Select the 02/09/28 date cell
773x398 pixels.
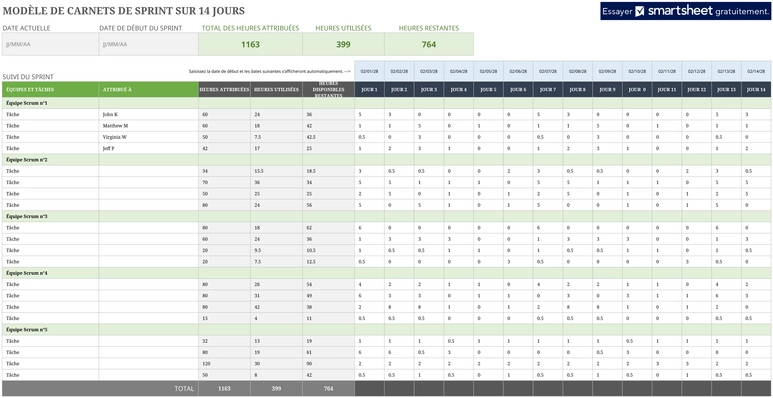click(x=607, y=71)
